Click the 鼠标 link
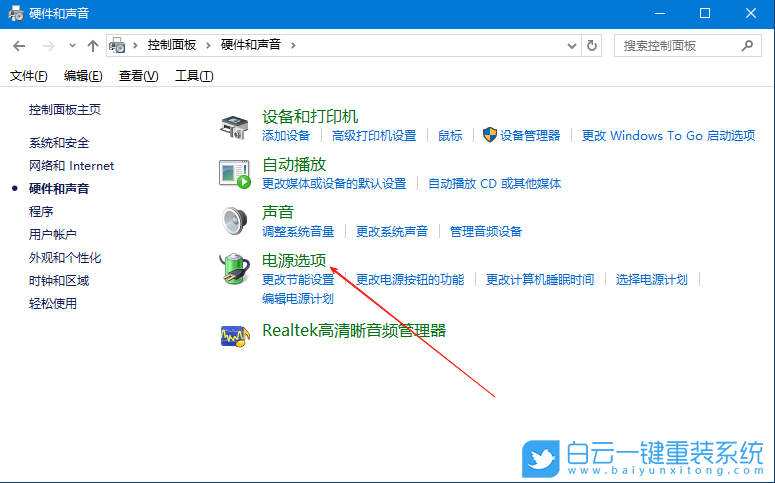The height and width of the screenshot is (483, 775). 450,136
